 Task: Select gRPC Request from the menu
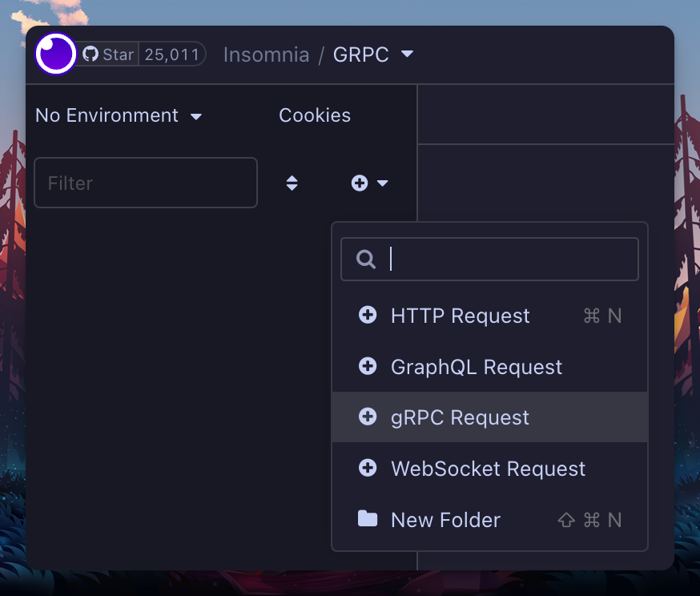coord(459,417)
